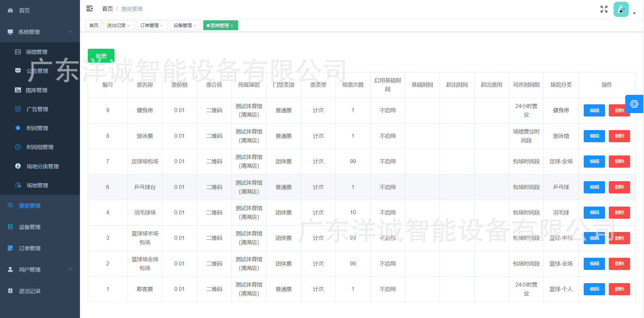The height and width of the screenshot is (318, 644).
Task: Switch to the 进出记录 tab
Action: pos(116,25)
